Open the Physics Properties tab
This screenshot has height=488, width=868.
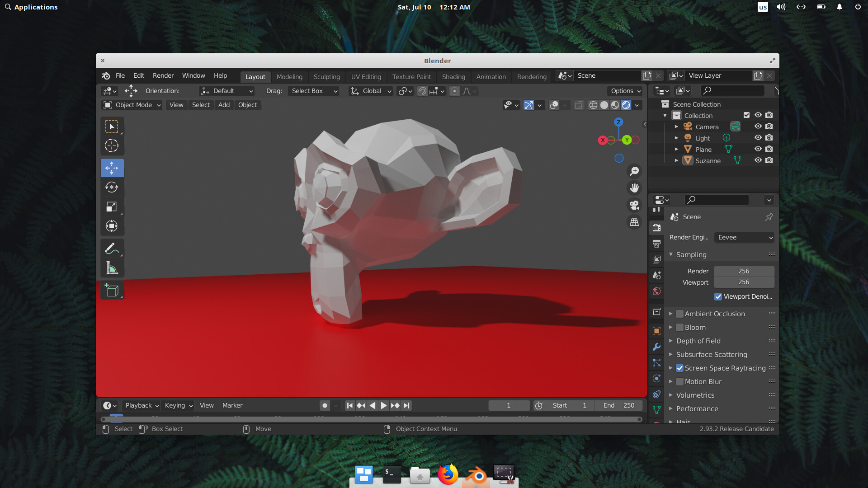point(656,379)
